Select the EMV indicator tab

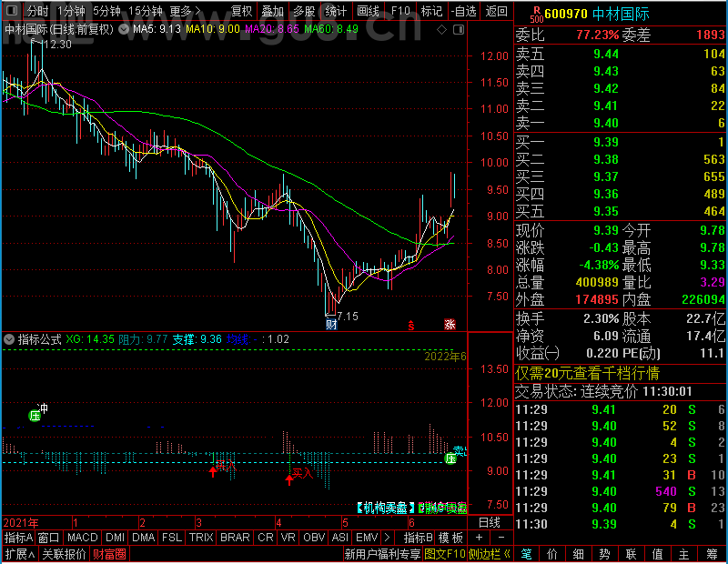point(367,538)
